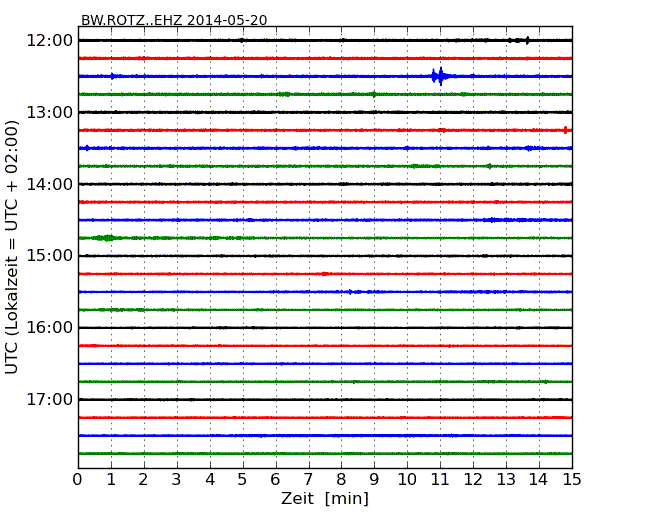Click the x-axis tick label 2
This screenshot has width=650, height=520.
(143, 479)
